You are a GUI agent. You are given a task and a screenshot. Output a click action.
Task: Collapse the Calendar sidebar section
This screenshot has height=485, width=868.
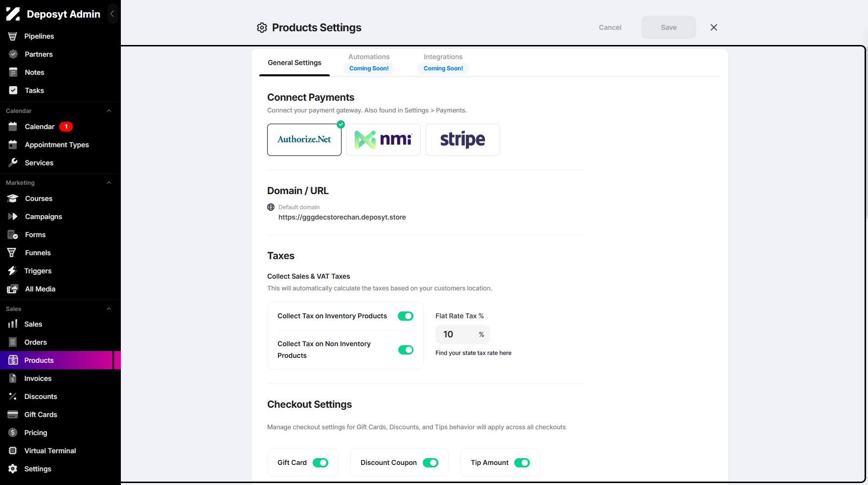click(109, 111)
